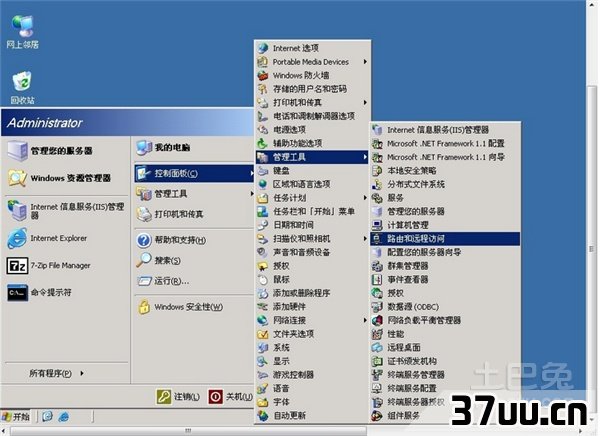Select Internet 信息服务(IIS)管理器 in admin tools submenu
The width and height of the screenshot is (600, 436).
click(445, 130)
